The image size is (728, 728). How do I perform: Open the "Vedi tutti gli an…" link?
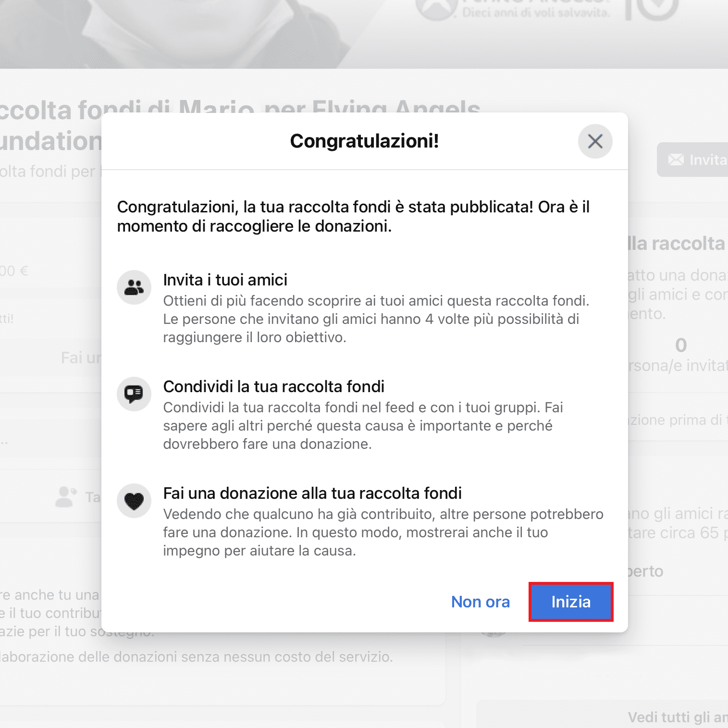point(677,717)
